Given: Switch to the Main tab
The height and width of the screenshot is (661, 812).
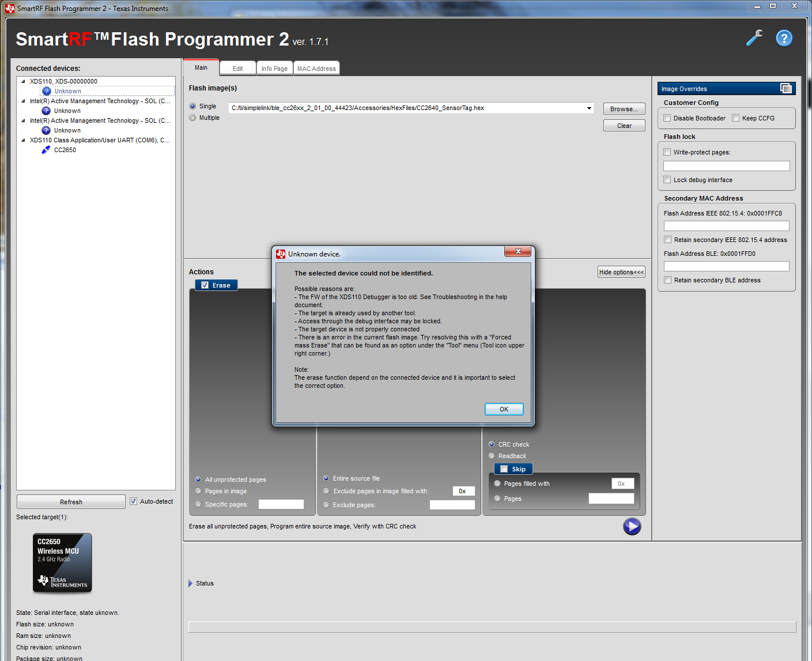Looking at the screenshot, I should pyautogui.click(x=201, y=67).
